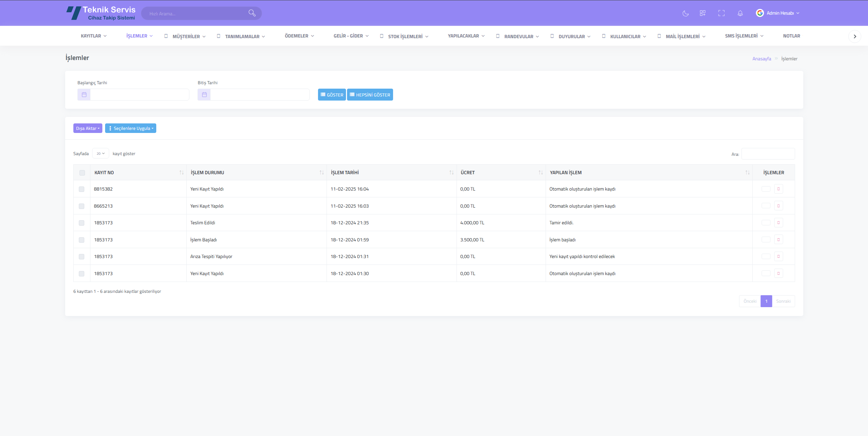This screenshot has width=868, height=436.
Task: Open the 20 records-per-page selector
Action: click(100, 154)
